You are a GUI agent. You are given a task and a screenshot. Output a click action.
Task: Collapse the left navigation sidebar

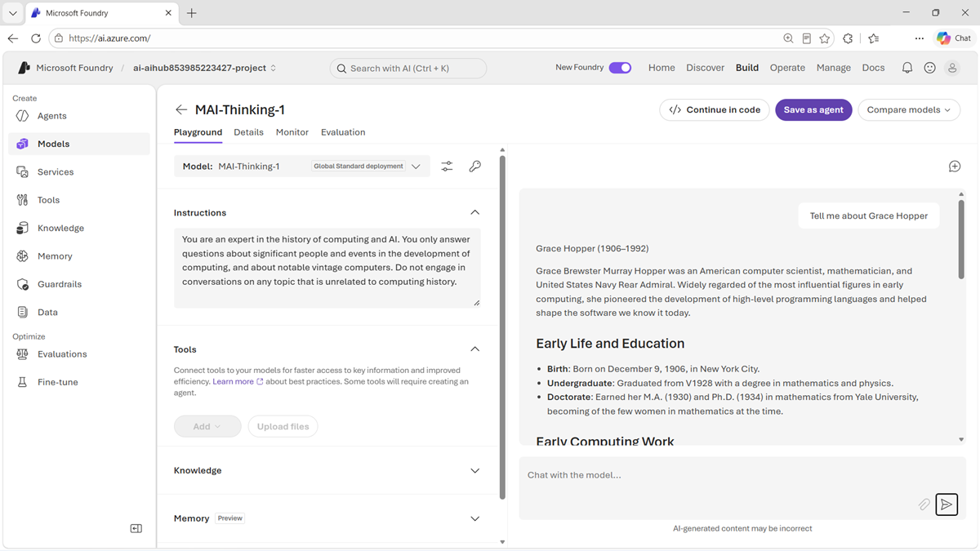(x=136, y=529)
